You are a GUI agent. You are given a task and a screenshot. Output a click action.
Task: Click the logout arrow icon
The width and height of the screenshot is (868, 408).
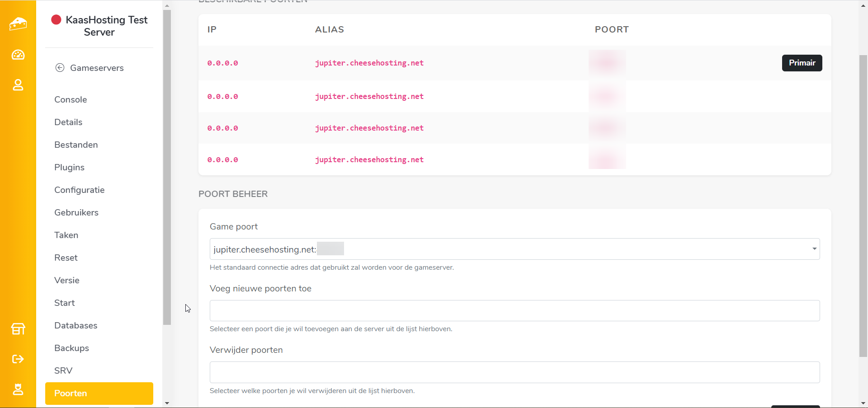18,359
